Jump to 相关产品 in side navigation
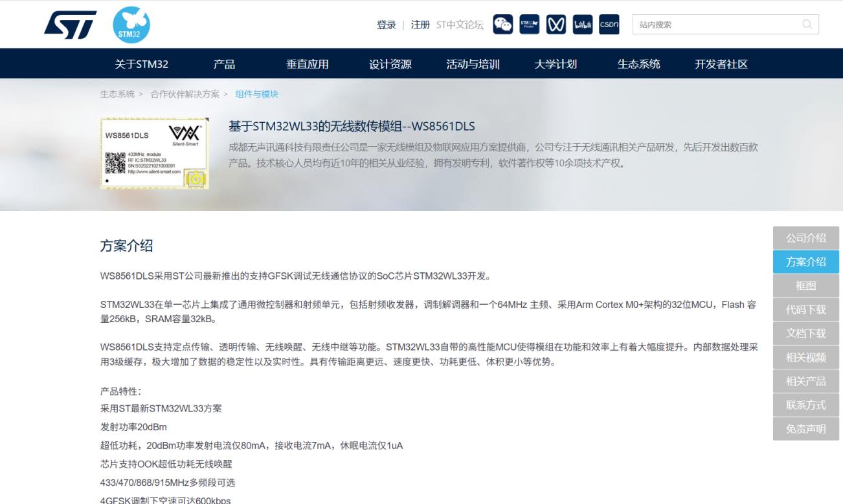Viewport: 843px width, 504px height. [806, 381]
